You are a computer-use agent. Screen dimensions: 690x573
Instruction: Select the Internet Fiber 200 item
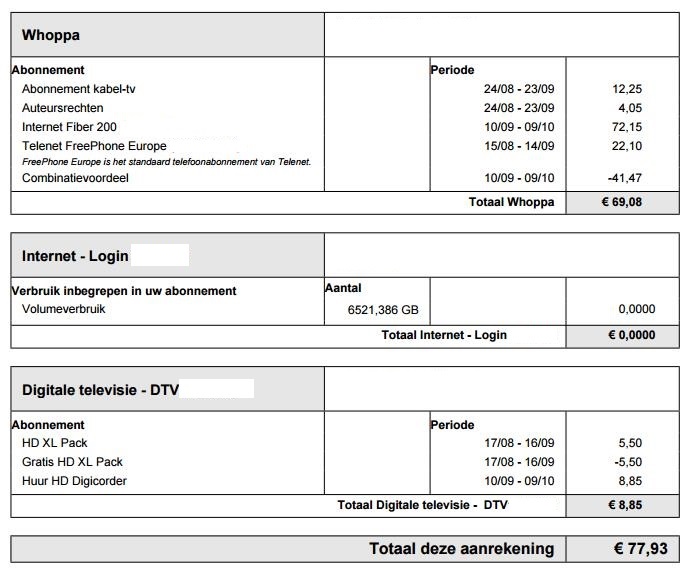tap(69, 127)
